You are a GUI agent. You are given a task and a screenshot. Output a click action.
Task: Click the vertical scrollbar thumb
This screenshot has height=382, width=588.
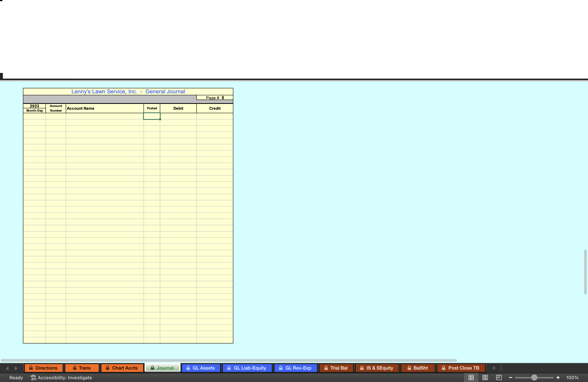click(585, 272)
